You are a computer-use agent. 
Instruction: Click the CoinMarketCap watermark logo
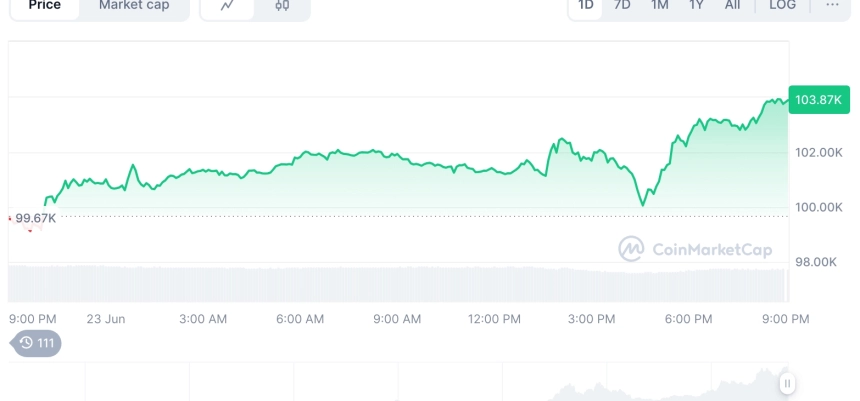[x=695, y=250]
